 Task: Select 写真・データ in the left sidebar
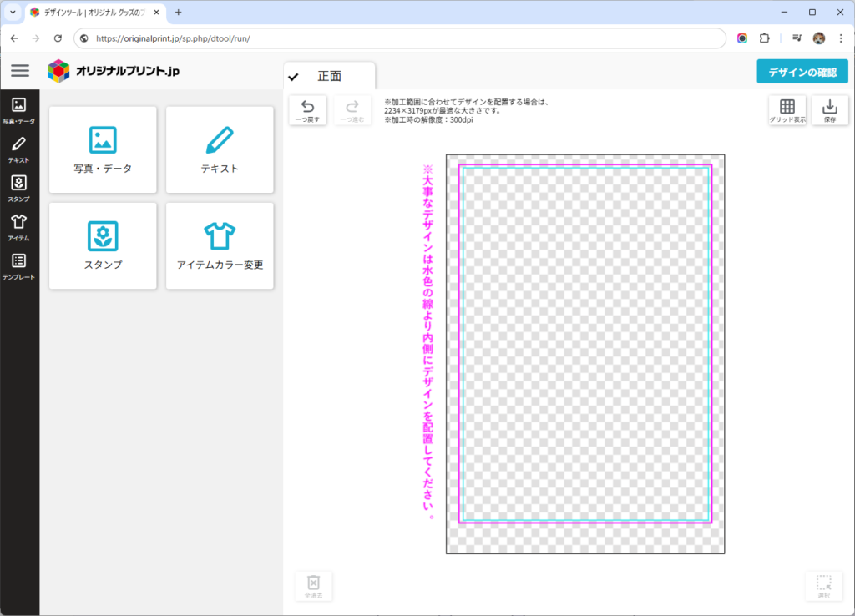[18, 110]
